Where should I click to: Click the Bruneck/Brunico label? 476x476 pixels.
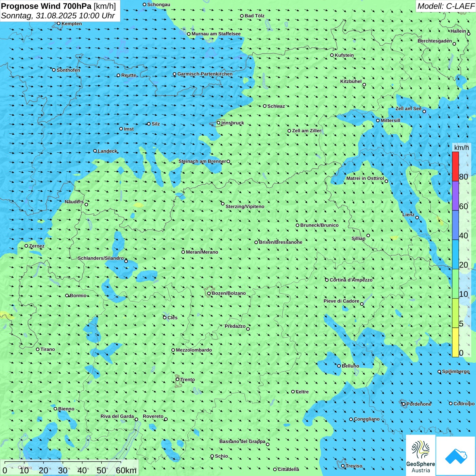point(319,225)
